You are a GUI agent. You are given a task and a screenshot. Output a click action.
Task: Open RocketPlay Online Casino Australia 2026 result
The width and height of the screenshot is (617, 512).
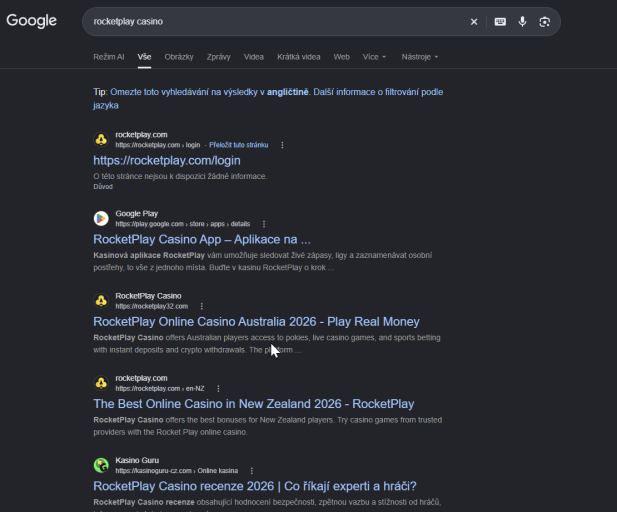256,322
